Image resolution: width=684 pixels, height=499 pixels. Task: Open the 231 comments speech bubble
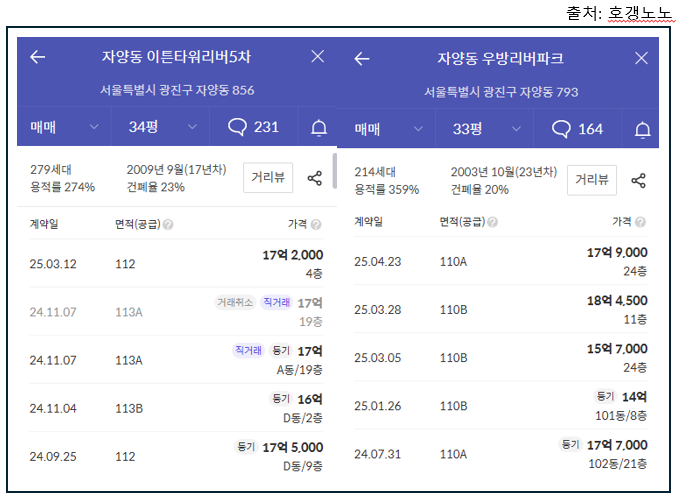pos(253,127)
